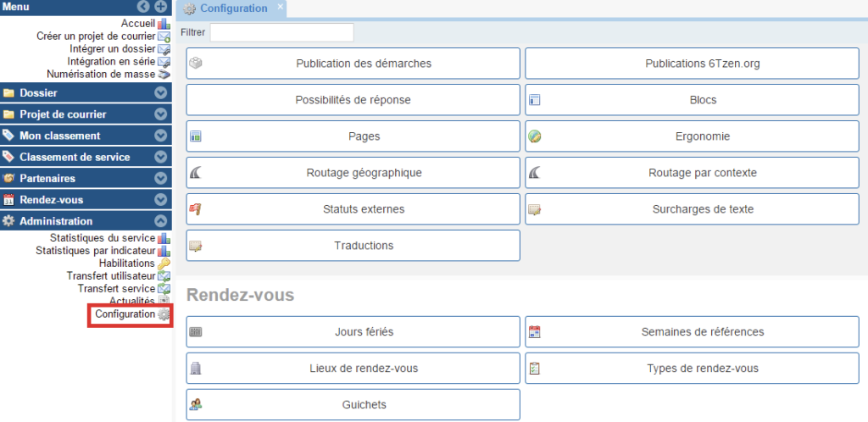This screenshot has height=422, width=868.
Task: Click the Numérisation de masse scanner icon
Action: click(x=164, y=75)
